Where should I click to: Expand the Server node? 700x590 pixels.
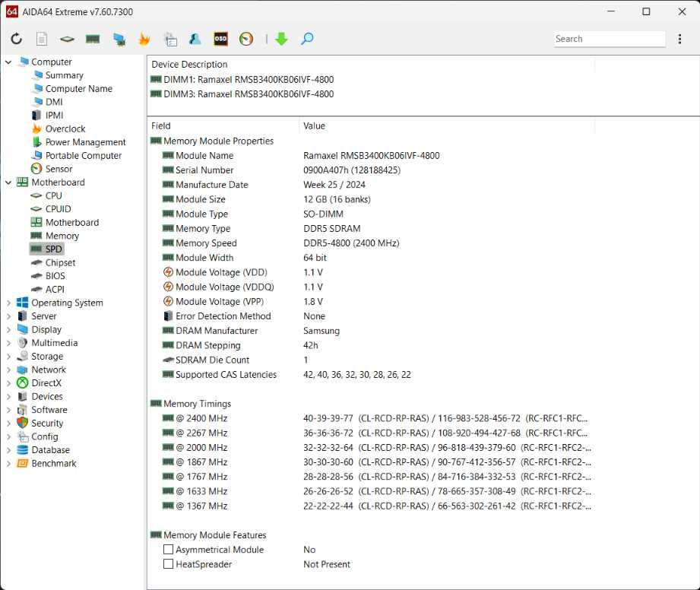point(8,316)
